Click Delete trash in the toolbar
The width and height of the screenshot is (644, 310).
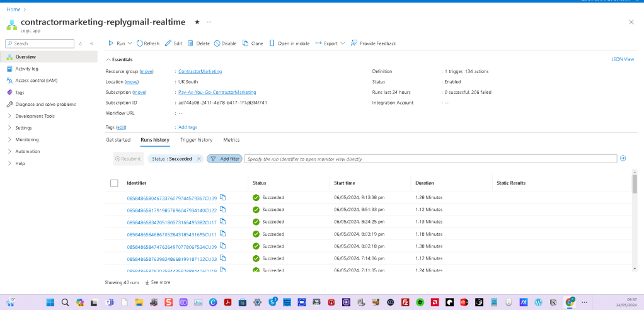coord(198,43)
